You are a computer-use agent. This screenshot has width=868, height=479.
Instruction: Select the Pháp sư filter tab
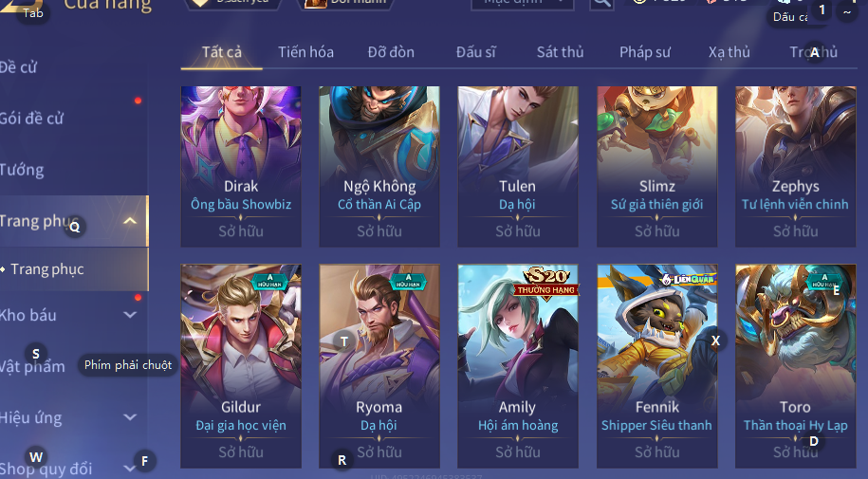click(645, 52)
